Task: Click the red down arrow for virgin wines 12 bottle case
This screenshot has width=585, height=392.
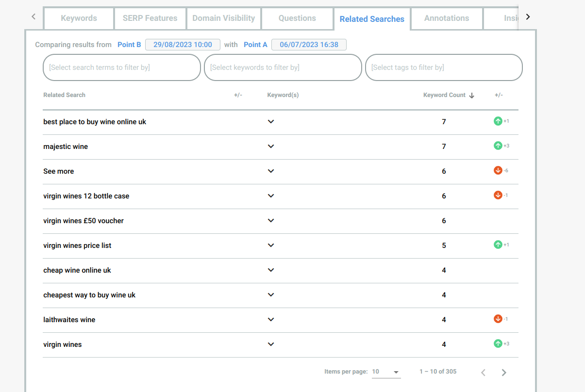Action: (x=498, y=195)
